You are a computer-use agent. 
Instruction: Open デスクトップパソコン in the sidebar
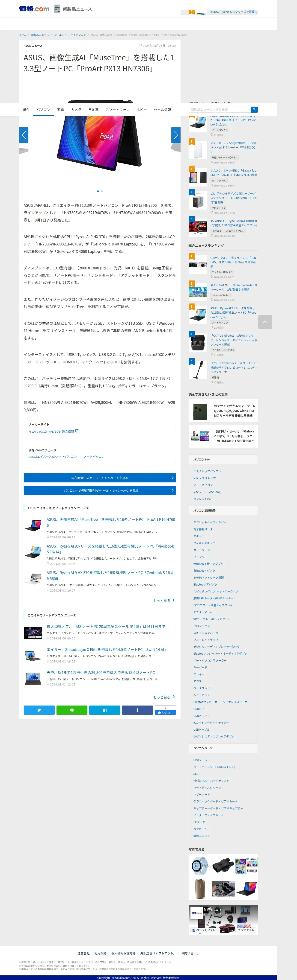point(207,471)
